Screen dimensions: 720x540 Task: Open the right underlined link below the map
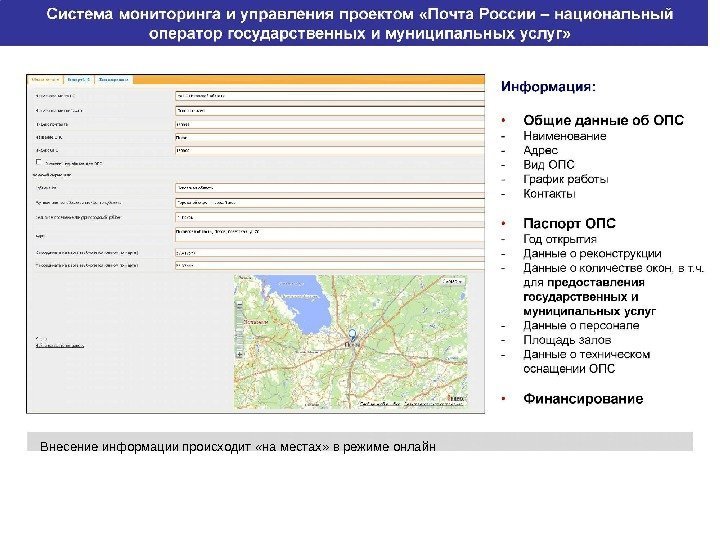tap(433, 404)
